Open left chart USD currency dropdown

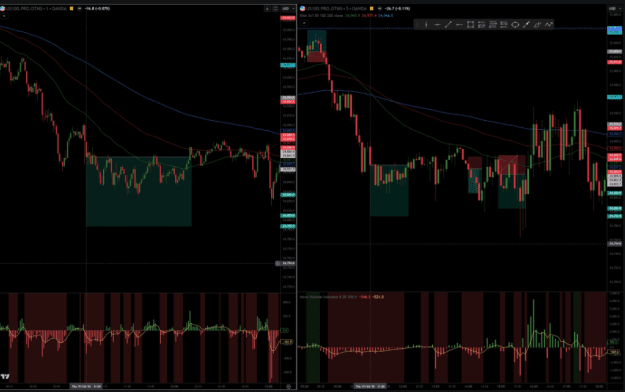pyautogui.click(x=288, y=8)
